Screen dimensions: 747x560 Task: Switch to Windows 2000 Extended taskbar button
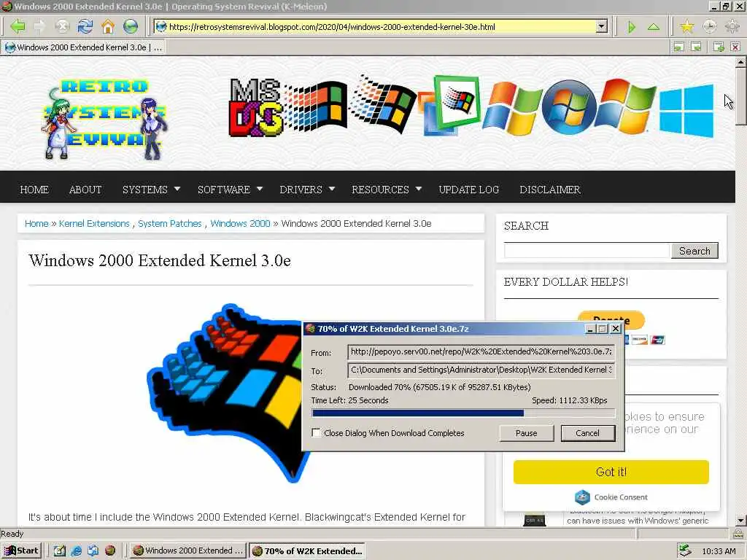189,551
